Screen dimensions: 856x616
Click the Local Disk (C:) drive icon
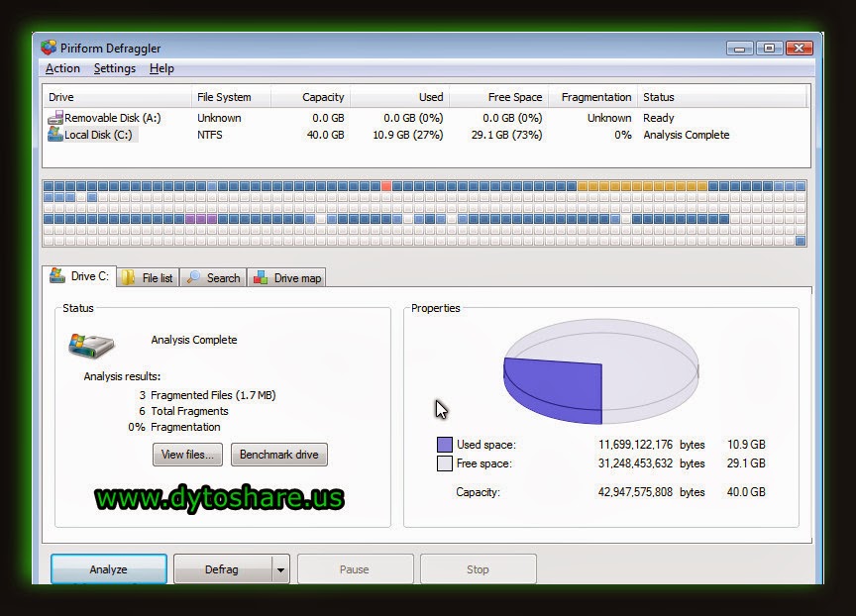tap(56, 135)
